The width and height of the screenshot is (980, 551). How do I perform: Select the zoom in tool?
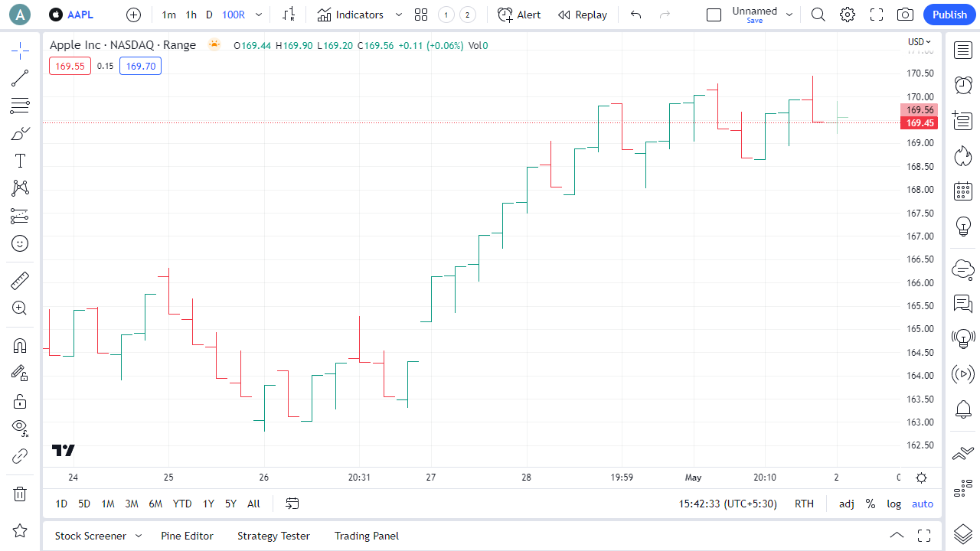coord(20,308)
